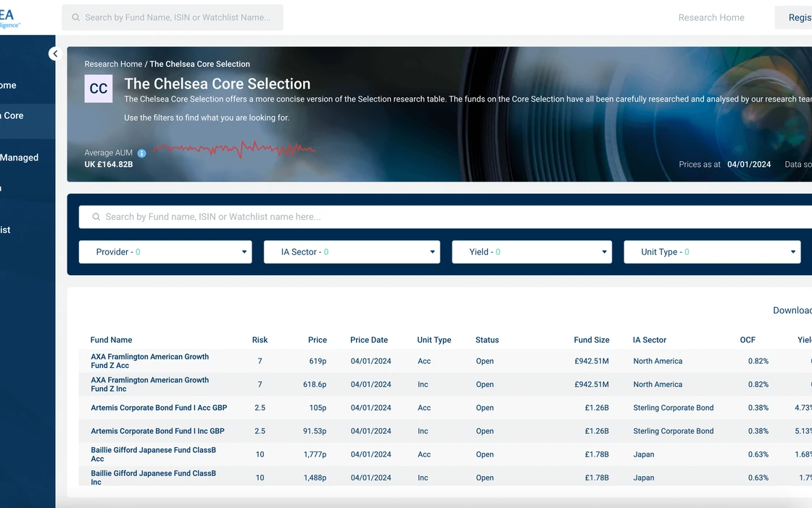This screenshot has height=508, width=812.
Task: Click the Register button at top right
Action: [x=793, y=17]
